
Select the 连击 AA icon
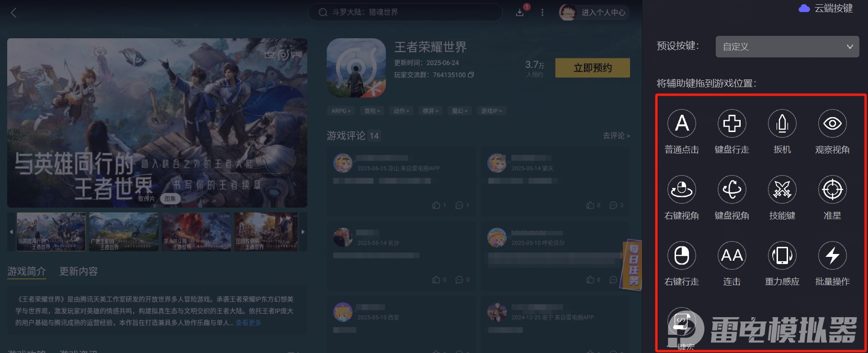[732, 255]
